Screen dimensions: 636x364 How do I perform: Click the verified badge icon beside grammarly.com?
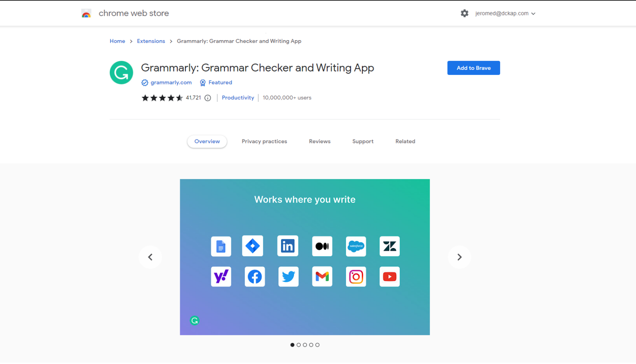[145, 83]
